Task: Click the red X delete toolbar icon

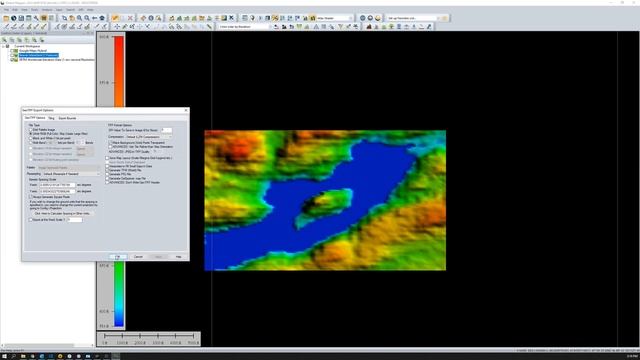Action: [130, 18]
